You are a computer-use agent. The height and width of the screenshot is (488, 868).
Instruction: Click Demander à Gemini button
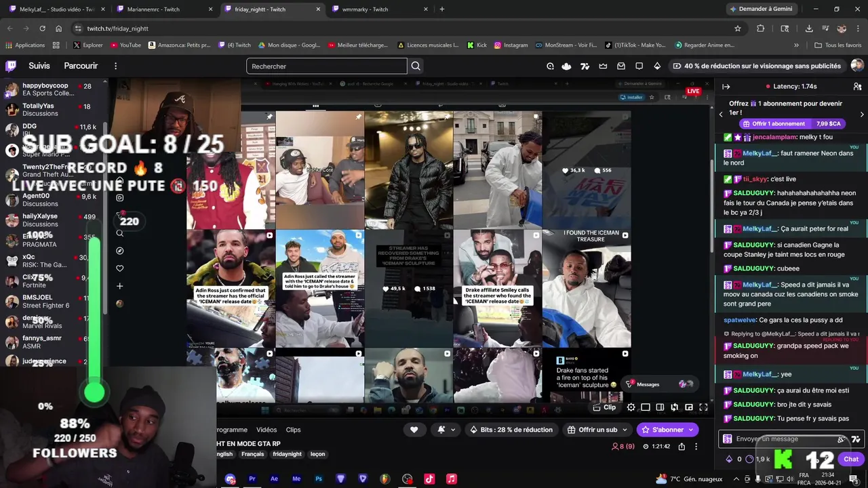(760, 9)
